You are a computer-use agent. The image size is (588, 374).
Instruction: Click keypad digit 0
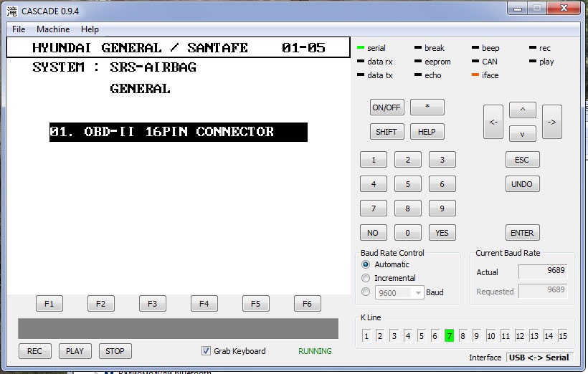click(x=408, y=233)
